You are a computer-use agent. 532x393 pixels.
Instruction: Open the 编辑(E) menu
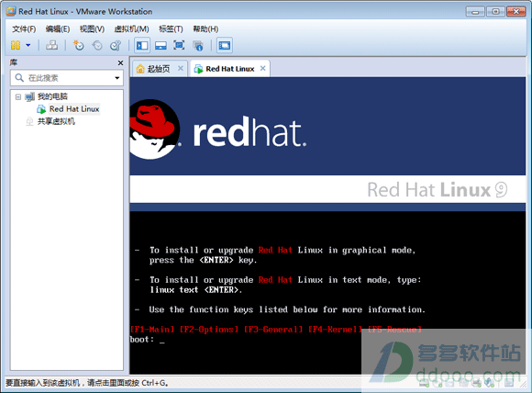(58, 29)
